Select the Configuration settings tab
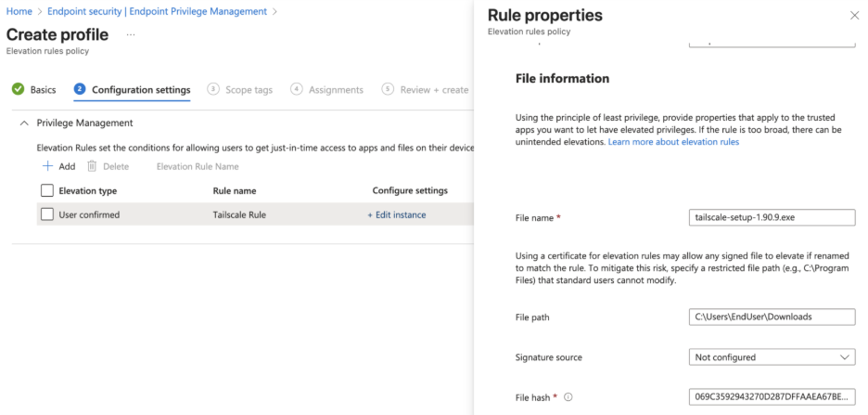 click(x=140, y=90)
